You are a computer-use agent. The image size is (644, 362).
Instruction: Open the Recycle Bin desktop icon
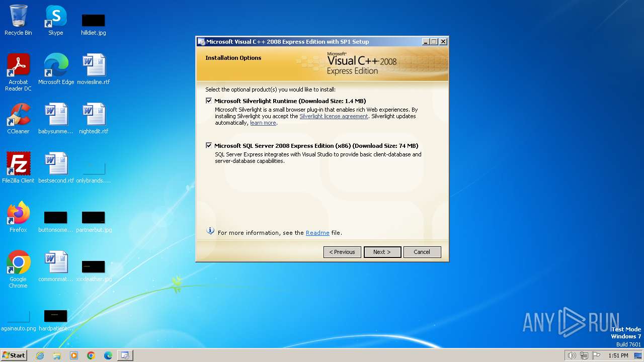tap(18, 20)
